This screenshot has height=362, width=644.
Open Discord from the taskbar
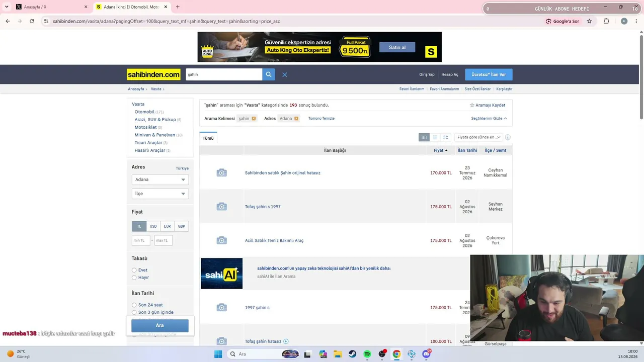point(427,354)
